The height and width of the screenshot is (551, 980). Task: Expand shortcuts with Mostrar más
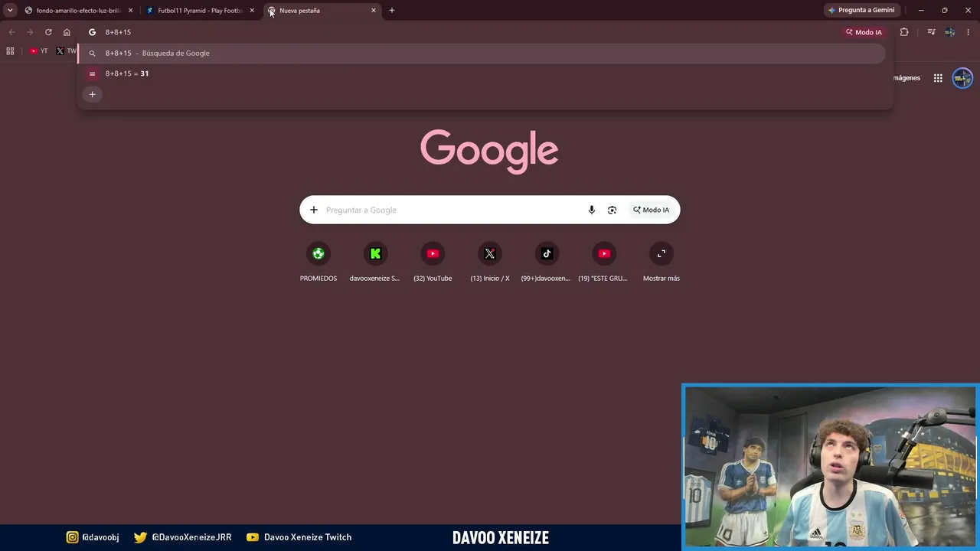click(x=661, y=262)
